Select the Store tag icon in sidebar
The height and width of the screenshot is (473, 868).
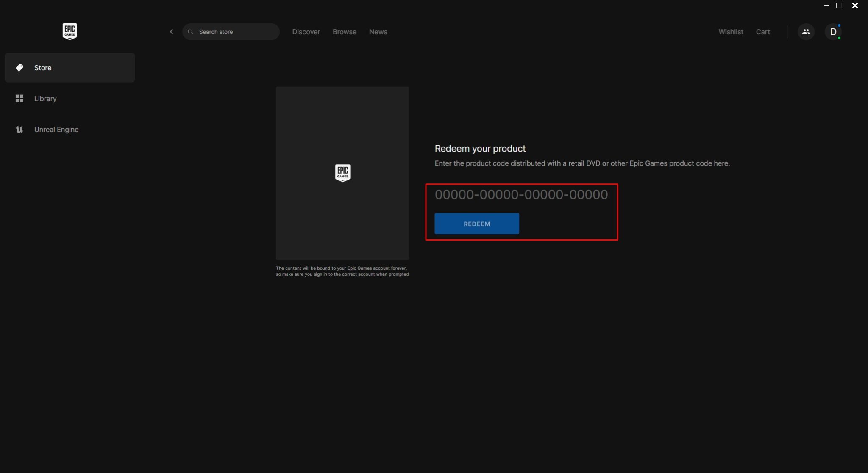pos(19,67)
